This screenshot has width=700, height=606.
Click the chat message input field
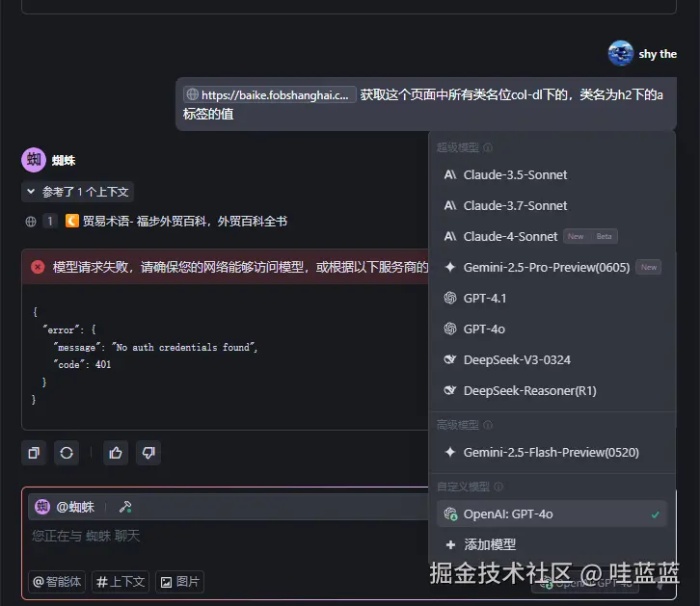(222, 536)
